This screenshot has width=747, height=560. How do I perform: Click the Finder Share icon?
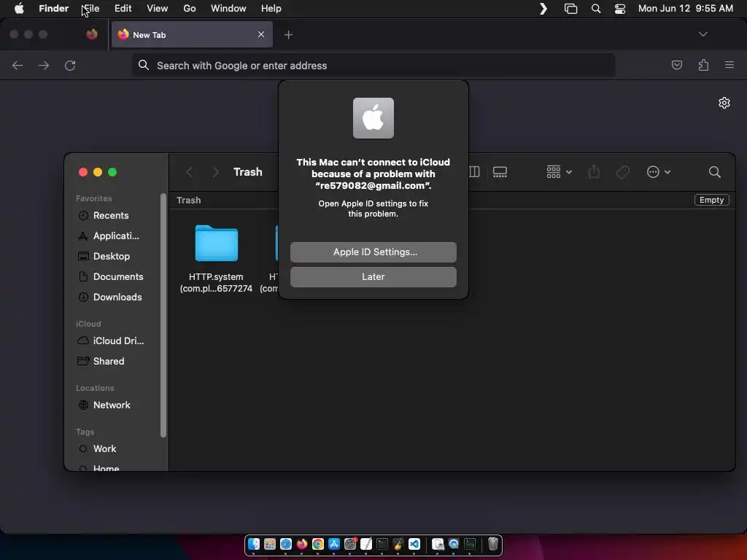click(x=594, y=171)
